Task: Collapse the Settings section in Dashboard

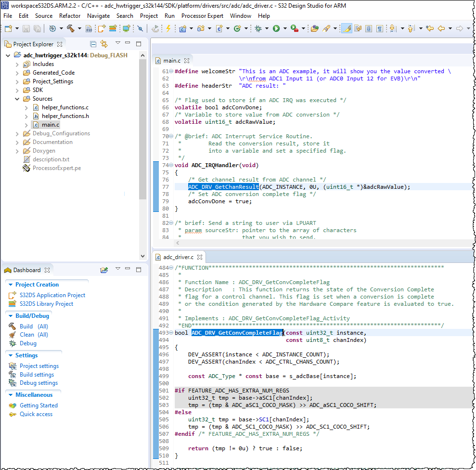Action: point(11,355)
